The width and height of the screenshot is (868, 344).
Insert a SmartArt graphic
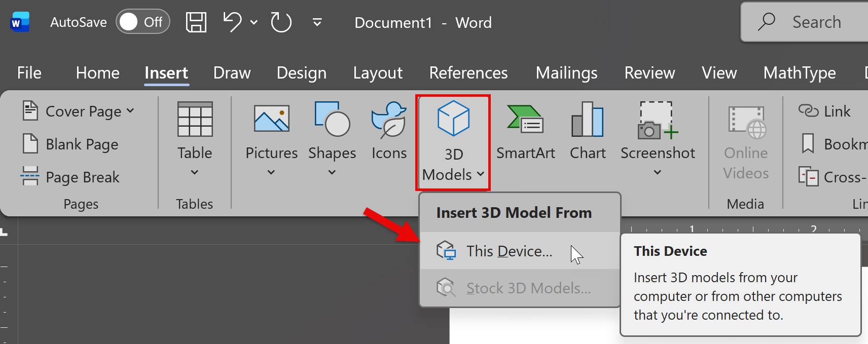click(x=525, y=131)
